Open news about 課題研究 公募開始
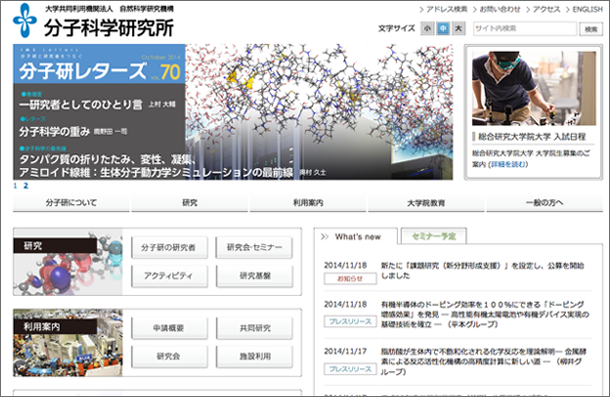This screenshot has width=610, height=397. point(482,271)
